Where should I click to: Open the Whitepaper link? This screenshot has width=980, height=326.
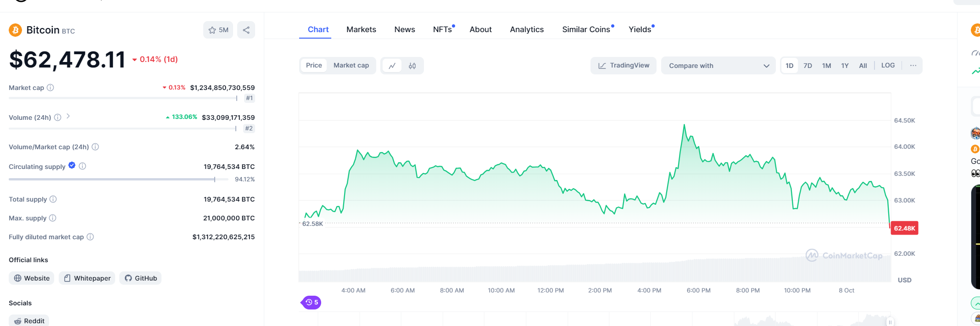[x=87, y=278]
